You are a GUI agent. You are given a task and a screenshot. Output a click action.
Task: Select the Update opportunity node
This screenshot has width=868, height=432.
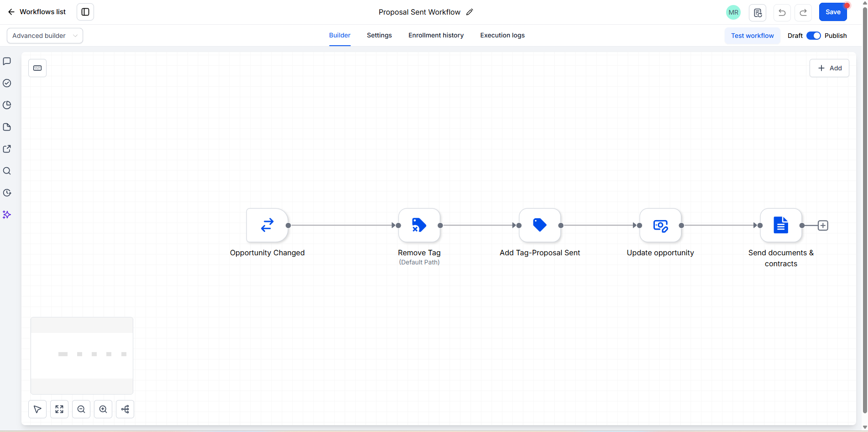coord(660,225)
